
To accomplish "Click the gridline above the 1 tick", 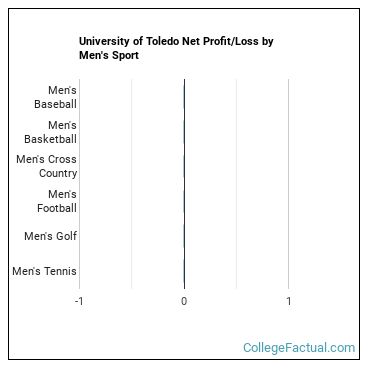I will pyautogui.click(x=289, y=184).
